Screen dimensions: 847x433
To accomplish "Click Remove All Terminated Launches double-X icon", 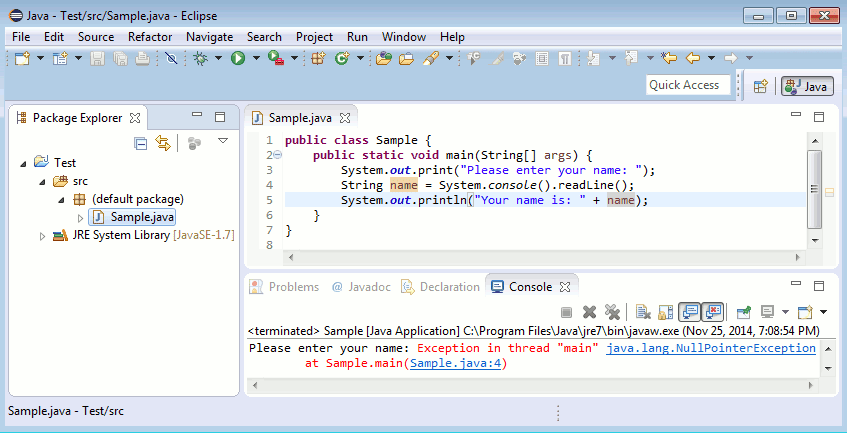I will coord(612,312).
